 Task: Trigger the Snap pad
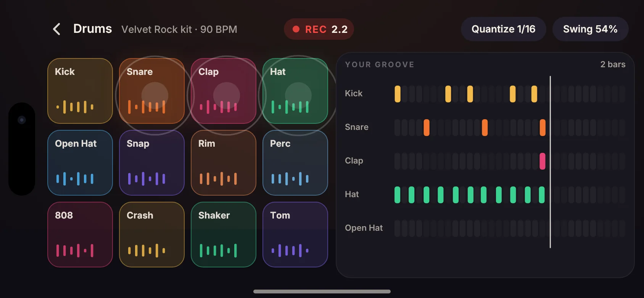tap(152, 163)
